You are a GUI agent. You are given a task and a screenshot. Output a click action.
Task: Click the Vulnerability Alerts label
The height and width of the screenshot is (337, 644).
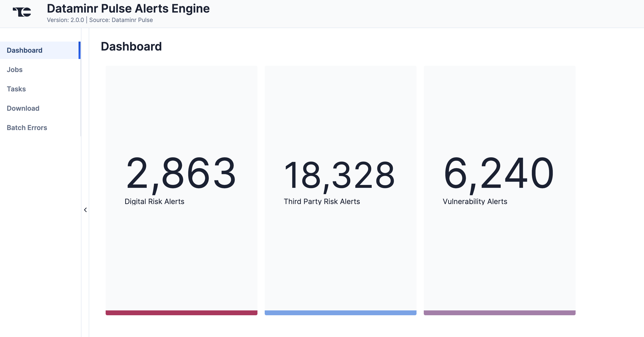point(475,202)
